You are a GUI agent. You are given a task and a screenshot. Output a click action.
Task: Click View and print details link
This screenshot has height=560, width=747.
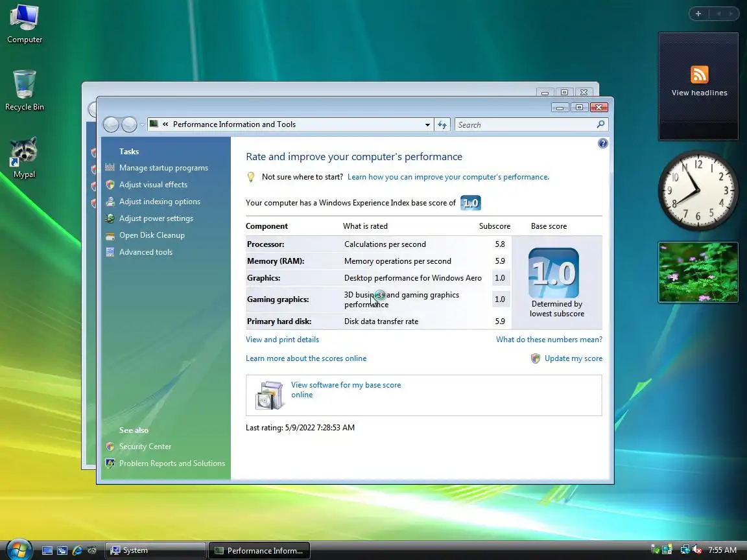point(283,340)
